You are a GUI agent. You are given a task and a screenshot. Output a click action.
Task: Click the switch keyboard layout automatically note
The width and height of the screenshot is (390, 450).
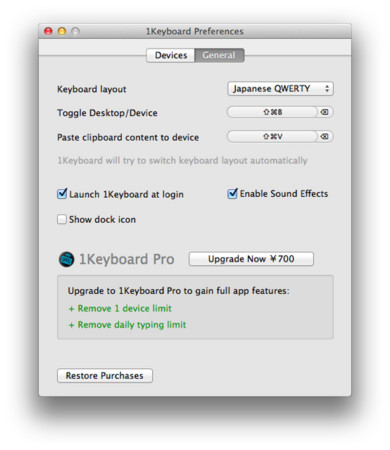pos(182,161)
